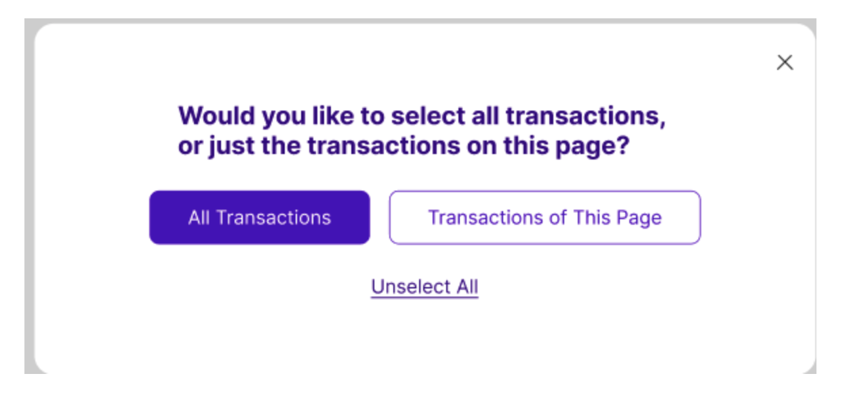Choose Transactions of This Page
868x395 pixels.
tap(545, 217)
